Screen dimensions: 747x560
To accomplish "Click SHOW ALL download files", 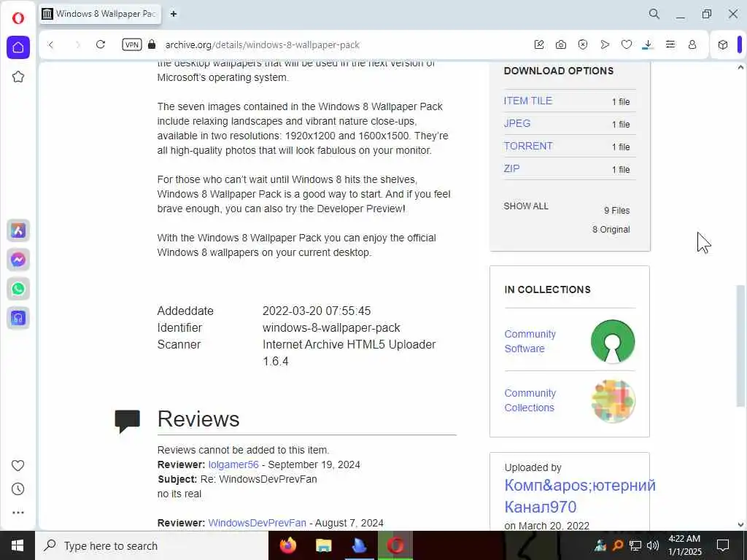I will tap(526, 206).
